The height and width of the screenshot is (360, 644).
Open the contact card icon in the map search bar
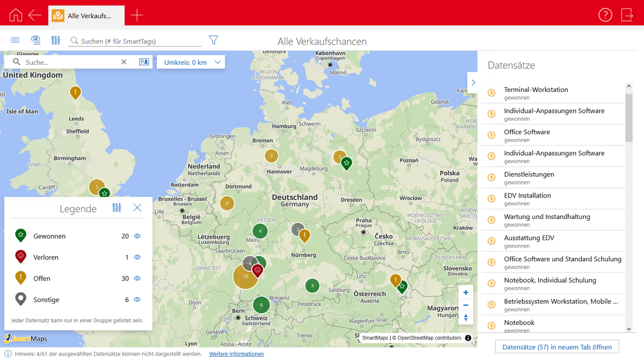144,62
